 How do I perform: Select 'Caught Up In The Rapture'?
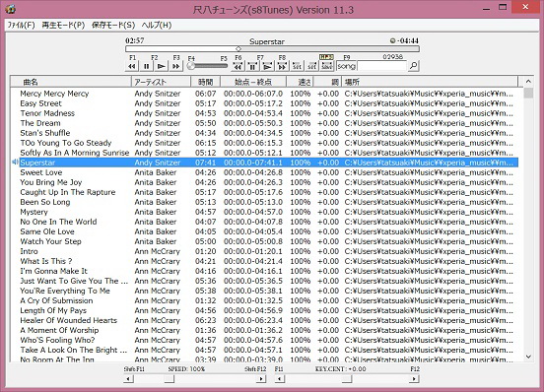[68, 192]
